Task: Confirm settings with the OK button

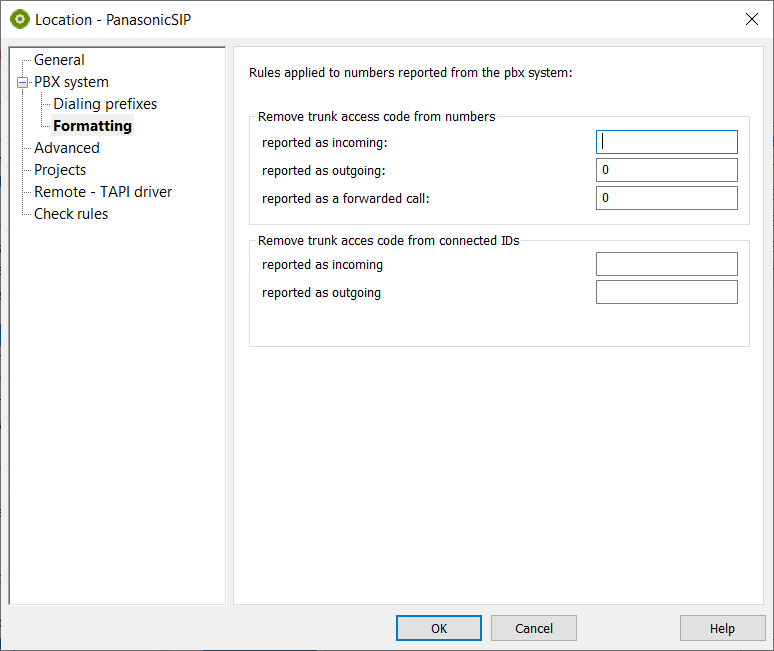Action: (x=439, y=628)
